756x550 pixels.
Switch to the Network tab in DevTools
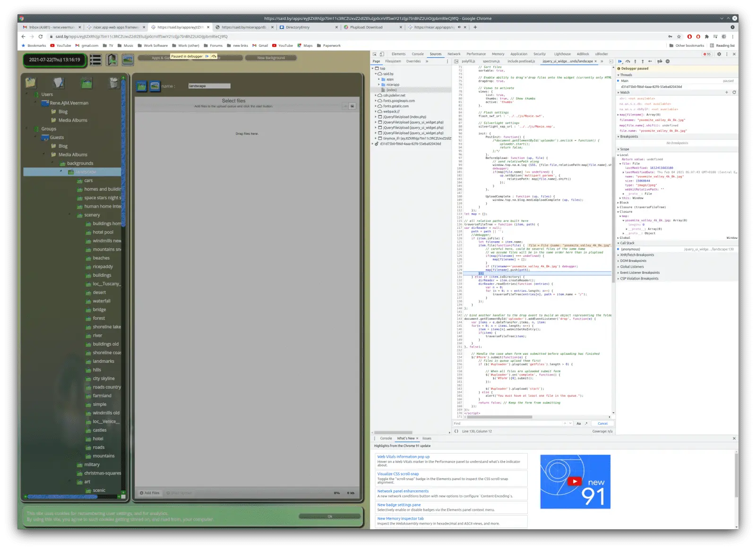click(454, 54)
